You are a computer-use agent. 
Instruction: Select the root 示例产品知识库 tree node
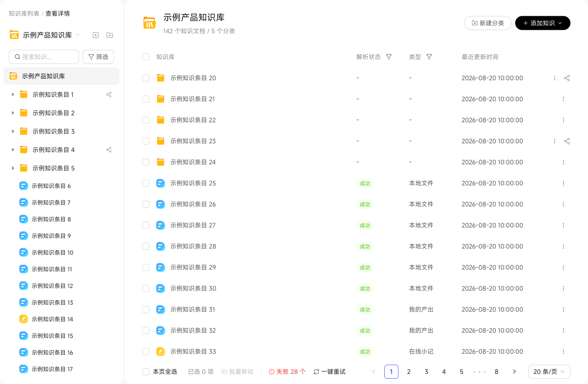(61, 76)
